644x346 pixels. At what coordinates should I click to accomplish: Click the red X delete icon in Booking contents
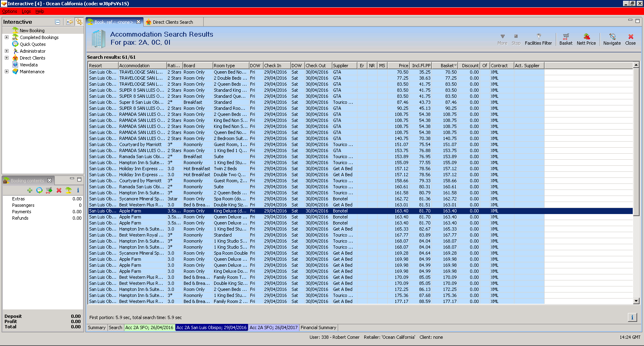coord(59,190)
